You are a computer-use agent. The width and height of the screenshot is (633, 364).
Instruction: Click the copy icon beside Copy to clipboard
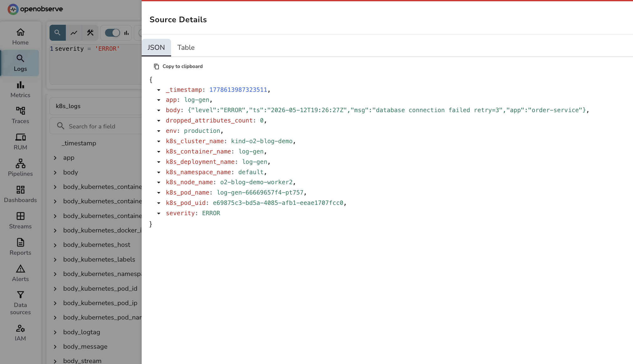[x=156, y=66]
